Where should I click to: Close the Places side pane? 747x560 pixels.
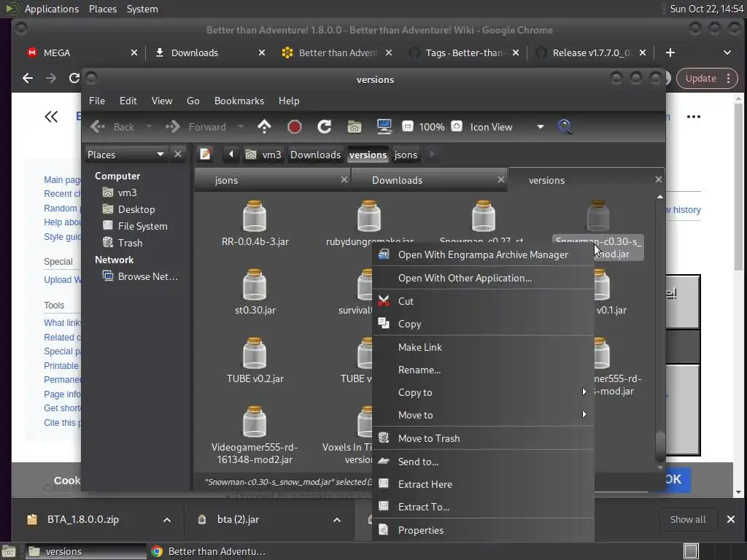click(x=178, y=155)
